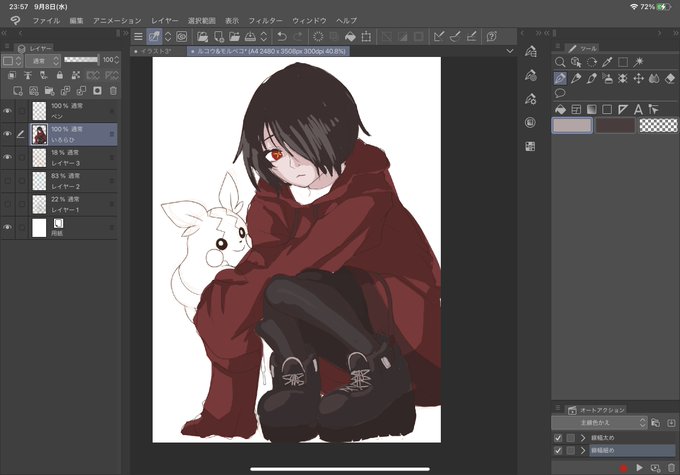Image resolution: width=680 pixels, height=475 pixels.
Task: Click the new layer folder icon
Action: (x=49, y=91)
